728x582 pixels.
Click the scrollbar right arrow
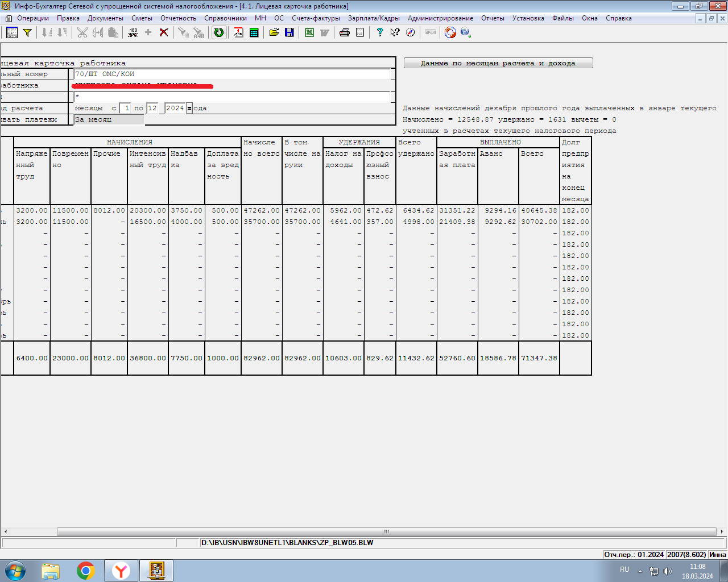723,532
